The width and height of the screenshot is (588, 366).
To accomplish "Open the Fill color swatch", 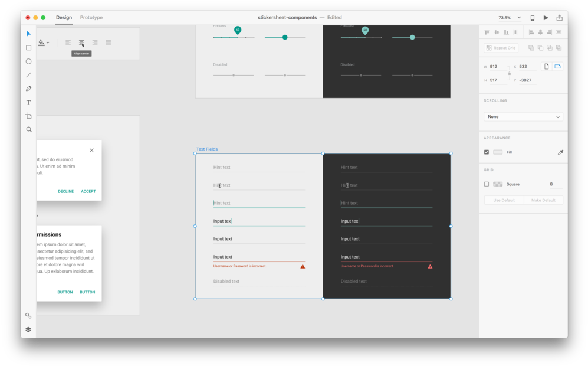I will tap(498, 152).
